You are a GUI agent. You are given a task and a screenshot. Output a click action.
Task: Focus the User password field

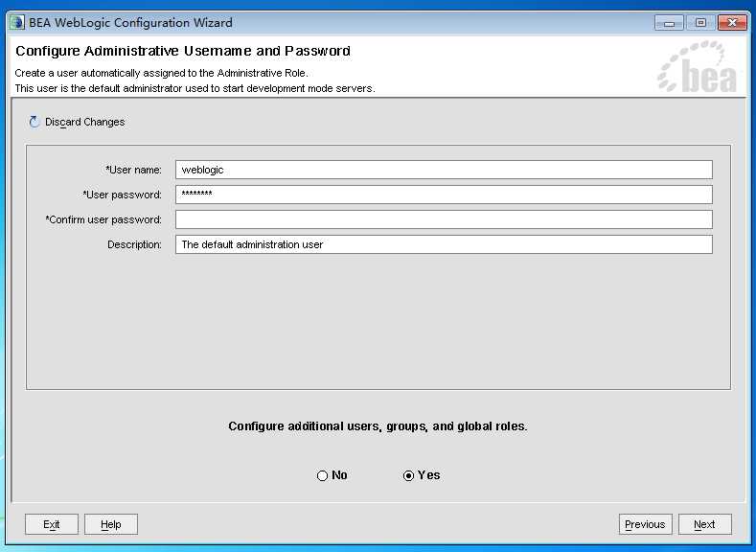(x=444, y=195)
